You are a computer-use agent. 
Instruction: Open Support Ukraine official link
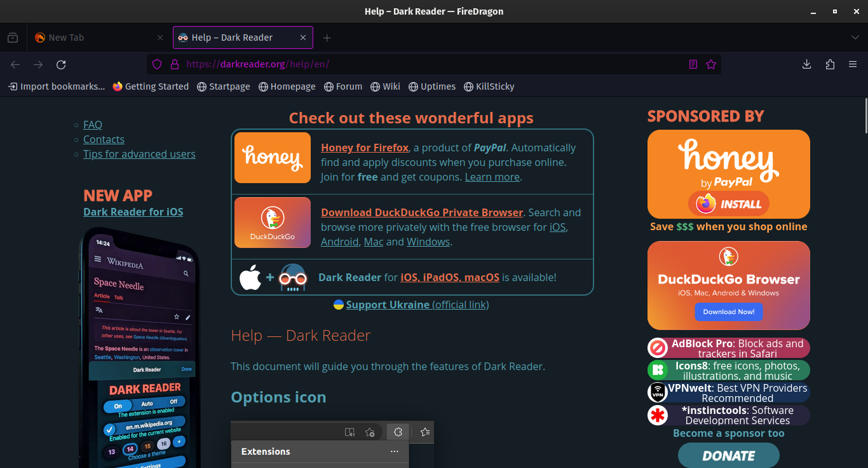(x=417, y=305)
